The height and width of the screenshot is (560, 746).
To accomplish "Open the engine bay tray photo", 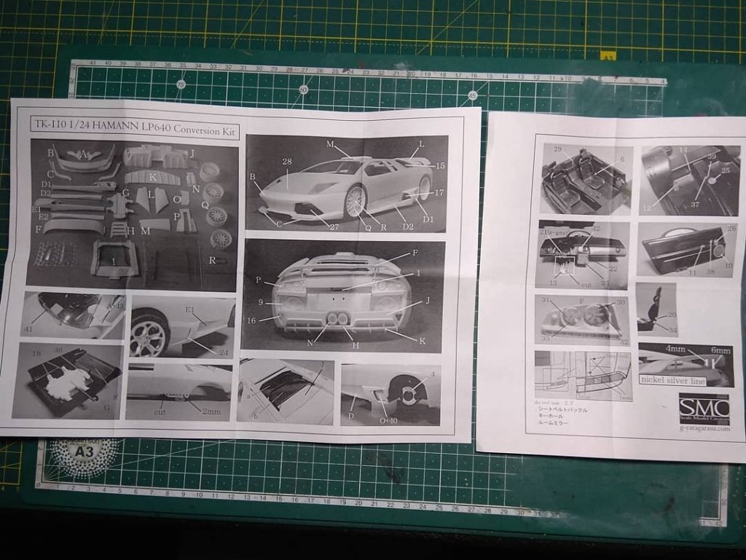I will coord(68,380).
